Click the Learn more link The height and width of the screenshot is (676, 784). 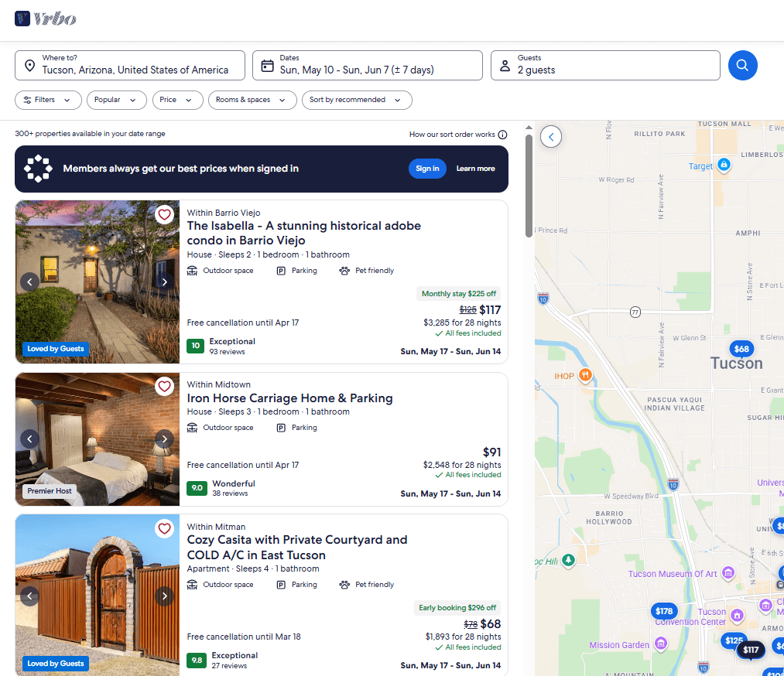click(475, 169)
